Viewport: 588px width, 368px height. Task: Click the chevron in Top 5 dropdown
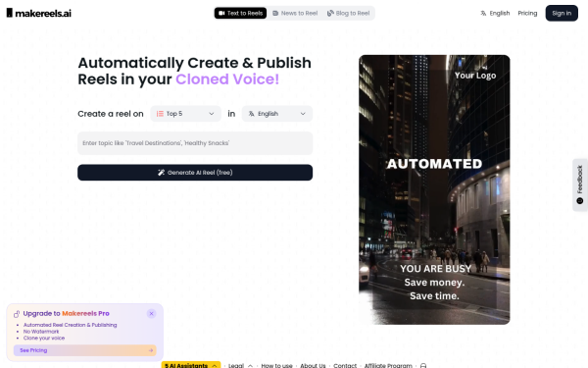pyautogui.click(x=212, y=114)
